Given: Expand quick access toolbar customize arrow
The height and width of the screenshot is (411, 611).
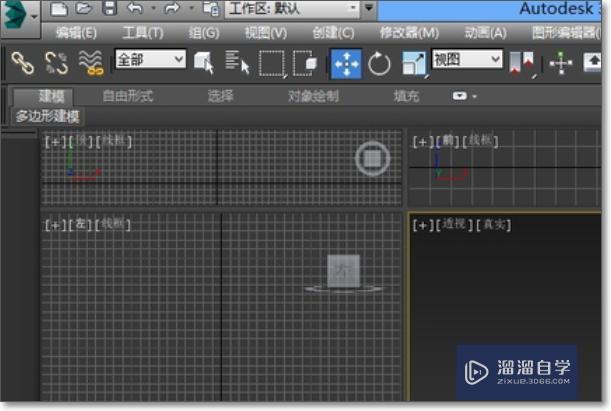Looking at the screenshot, I should click(369, 8).
